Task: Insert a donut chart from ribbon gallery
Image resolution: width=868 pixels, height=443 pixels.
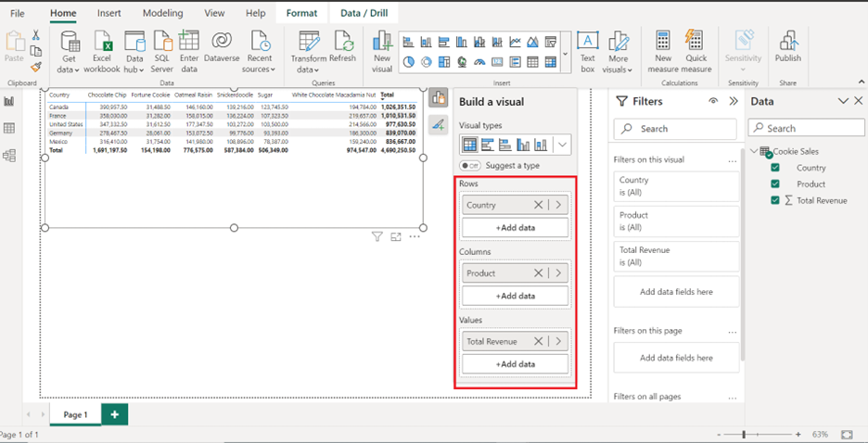Action: pyautogui.click(x=427, y=62)
